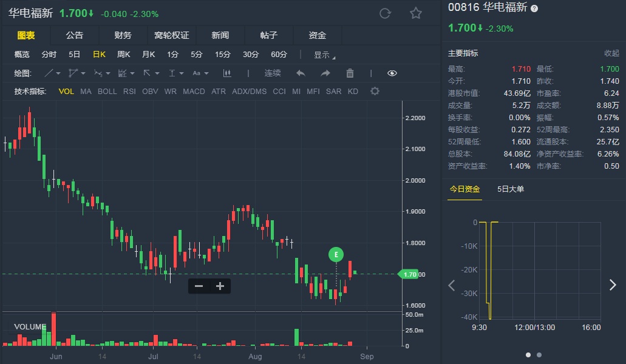Click the 1.70 current price label on axis

point(409,274)
